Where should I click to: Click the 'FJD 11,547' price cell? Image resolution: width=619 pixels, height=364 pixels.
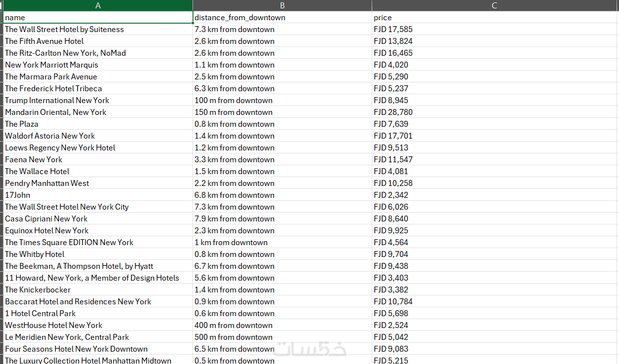click(495, 159)
